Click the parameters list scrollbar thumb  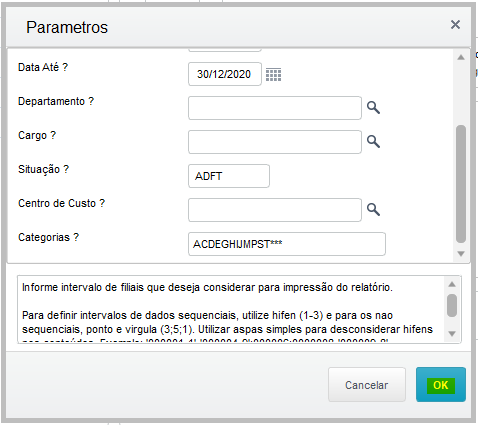461,184
